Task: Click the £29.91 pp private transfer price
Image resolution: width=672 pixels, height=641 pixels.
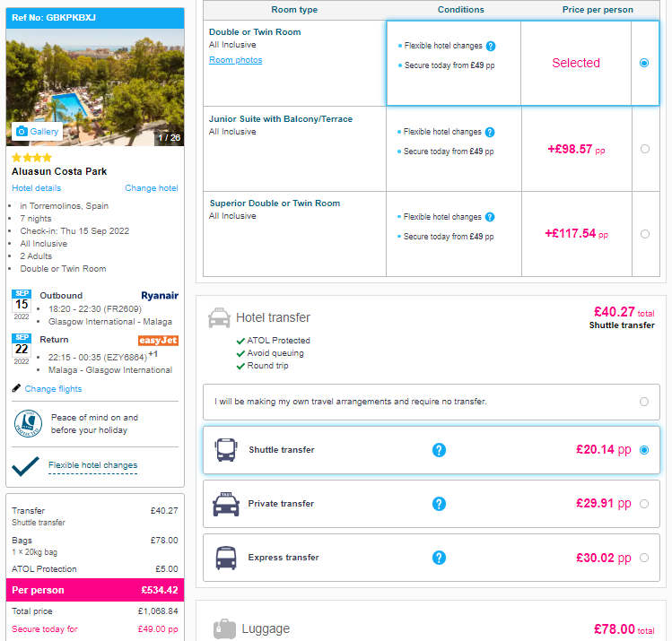Action: coord(604,504)
